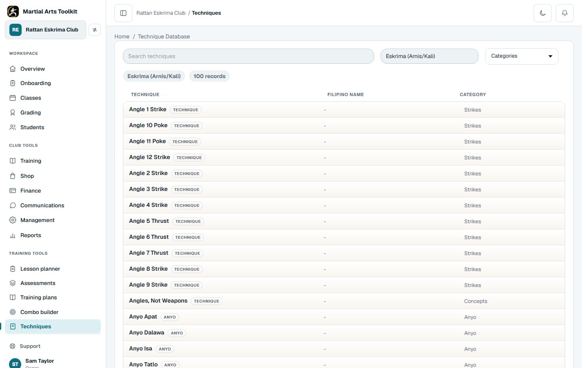Focus the Search techniques field
Image resolution: width=588 pixels, height=368 pixels.
248,56
